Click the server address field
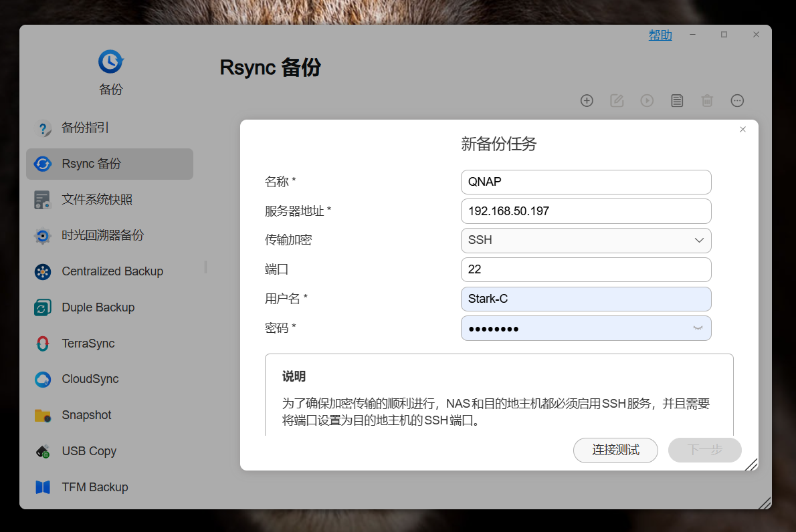 tap(586, 211)
